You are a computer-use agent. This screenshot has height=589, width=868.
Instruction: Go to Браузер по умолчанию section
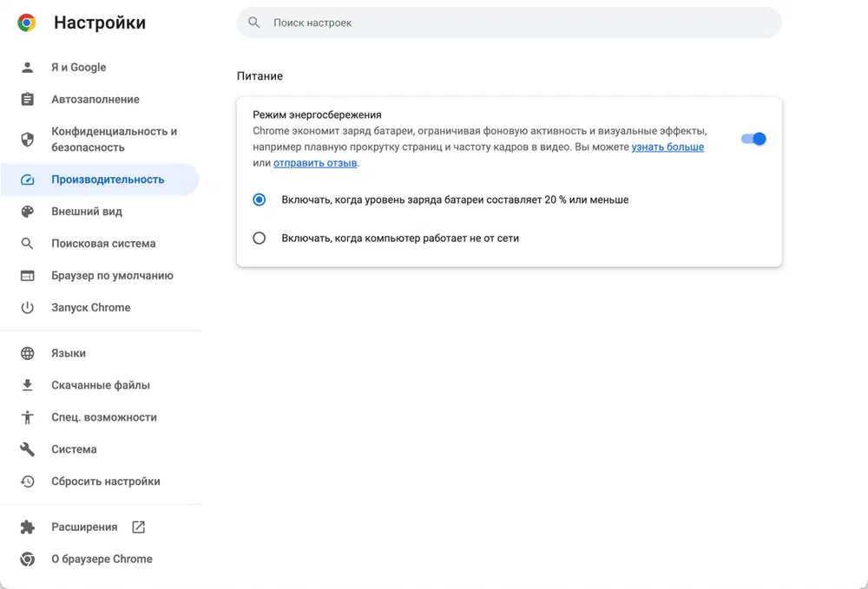pos(112,276)
